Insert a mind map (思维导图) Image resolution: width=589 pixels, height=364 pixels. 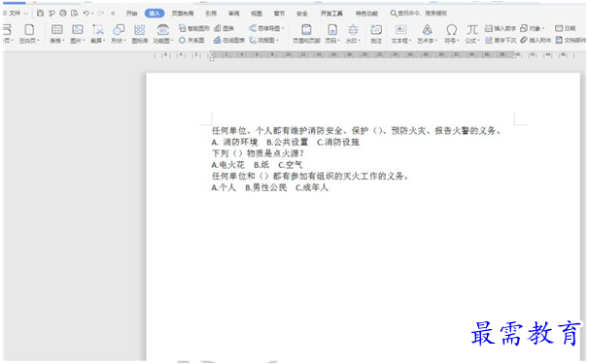pos(266,28)
